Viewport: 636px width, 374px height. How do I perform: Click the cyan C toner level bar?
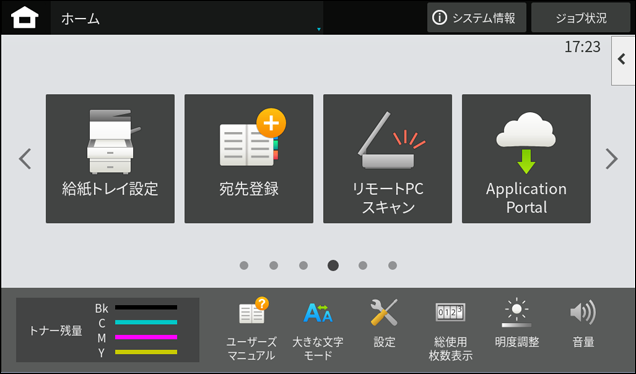[146, 322]
